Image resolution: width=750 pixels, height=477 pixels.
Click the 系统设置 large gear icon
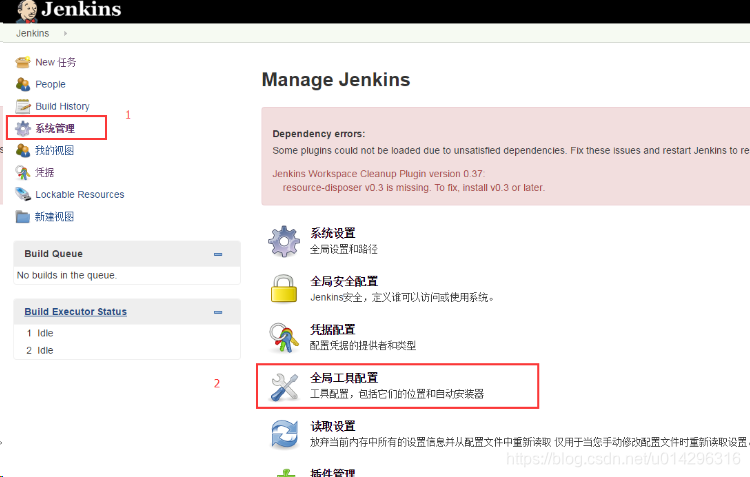pos(284,241)
